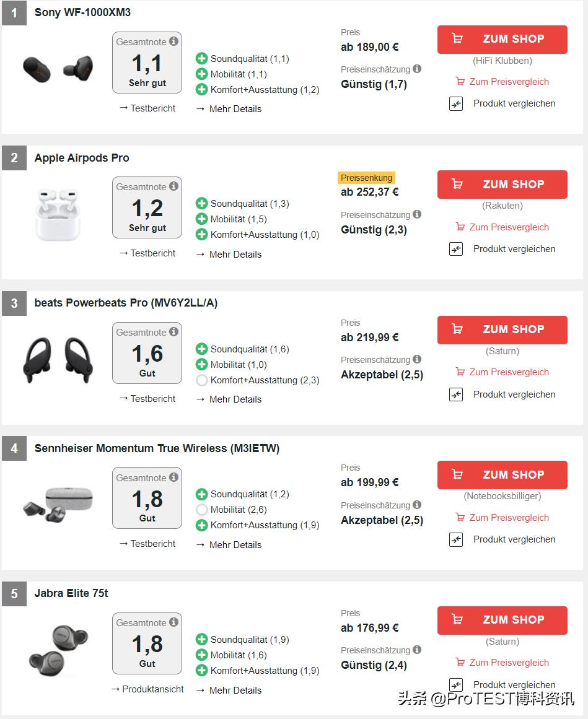588x719 pixels.
Task: Click info icon beside Sony Gesamtnote
Action: pos(173,41)
